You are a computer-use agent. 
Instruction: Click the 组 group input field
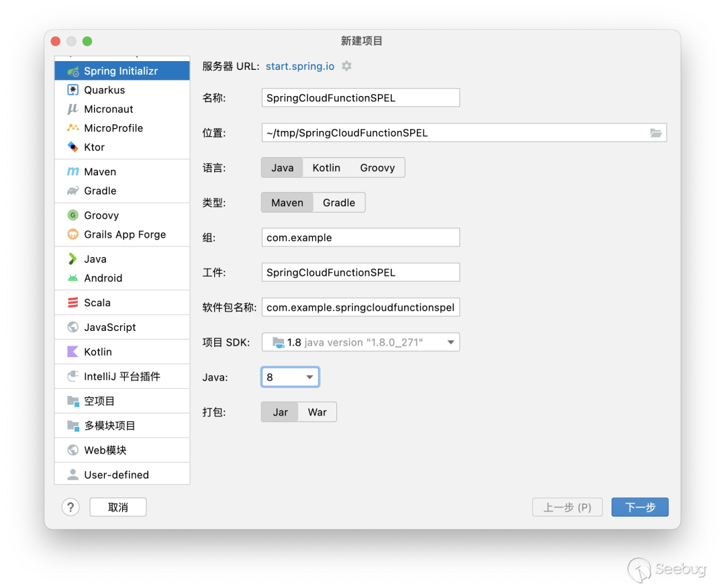pyautogui.click(x=360, y=238)
